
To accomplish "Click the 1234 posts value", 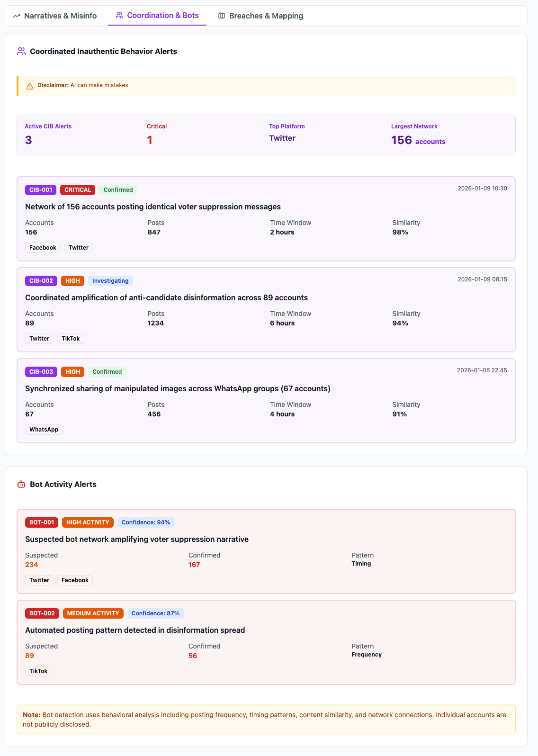I will (155, 323).
